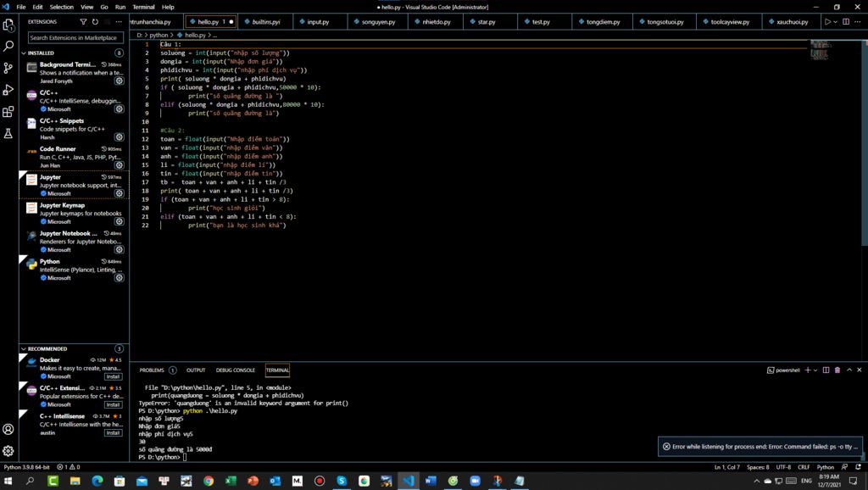Split the terminal panel
This screenshot has height=490, width=868.
pos(826,370)
